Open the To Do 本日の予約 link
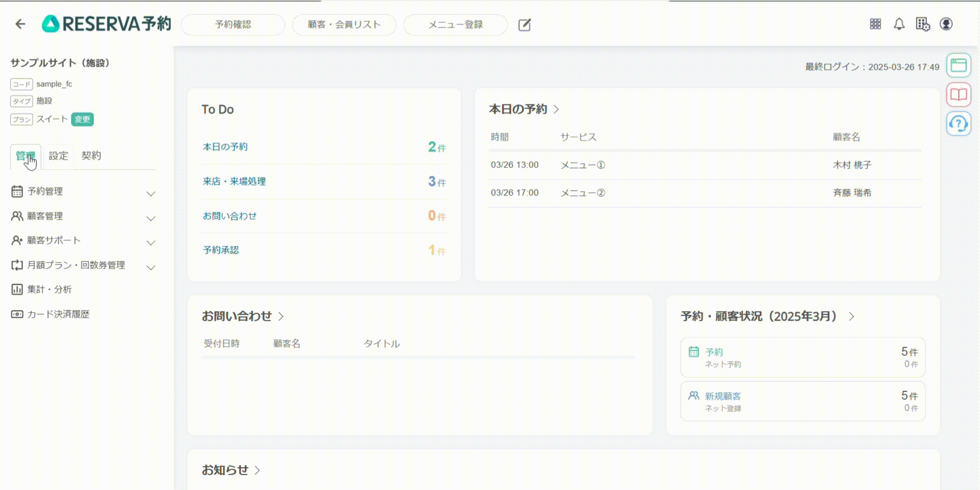This screenshot has height=490, width=980. point(225,147)
